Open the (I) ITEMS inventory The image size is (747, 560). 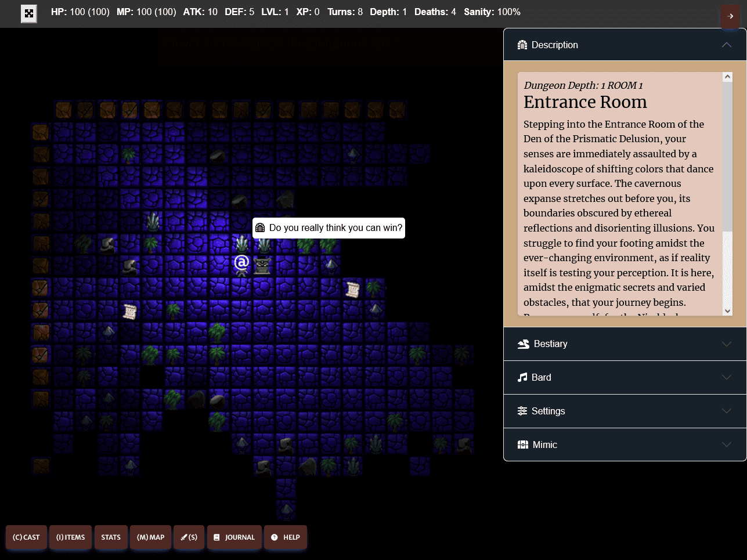coord(70,537)
